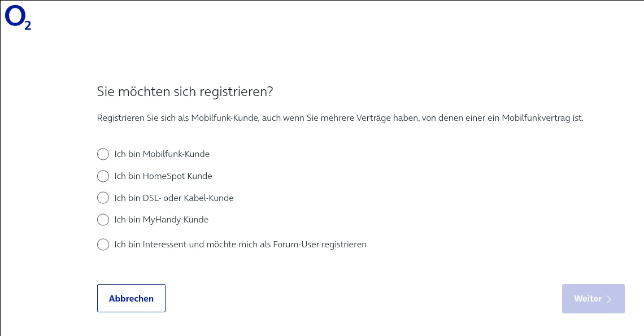644x336 pixels.
Task: Click label "Ich bin DSL- oder Kabel-Kunde"
Action: (174, 198)
